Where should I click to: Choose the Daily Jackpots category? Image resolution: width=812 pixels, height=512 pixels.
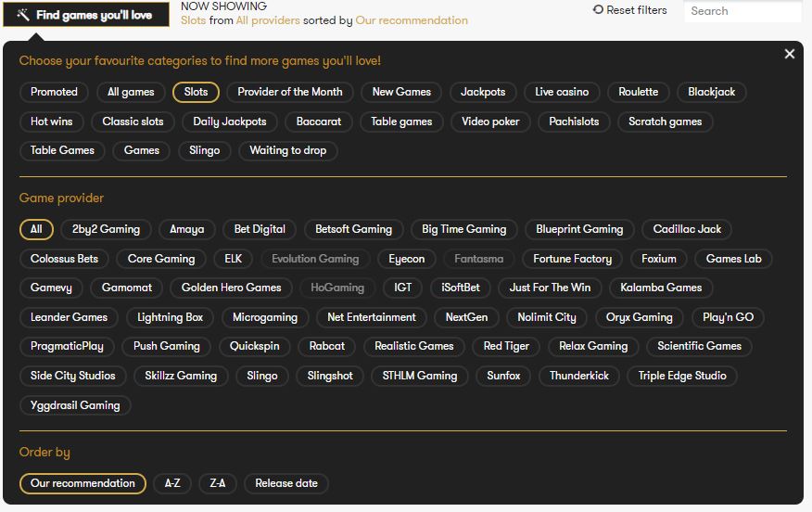point(230,122)
